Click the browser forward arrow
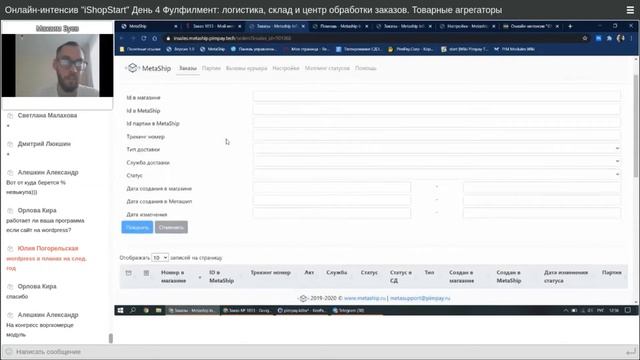 (x=133, y=38)
